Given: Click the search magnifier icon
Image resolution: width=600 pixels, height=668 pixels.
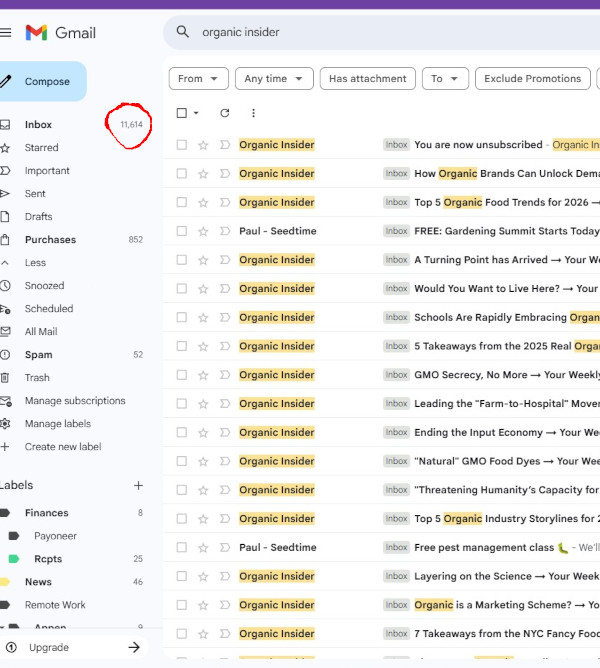Looking at the screenshot, I should [x=182, y=32].
